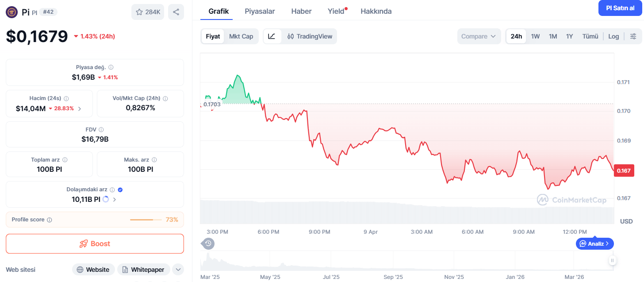
Task: Click the $1,69B market cap value
Action: pyautogui.click(x=83, y=77)
